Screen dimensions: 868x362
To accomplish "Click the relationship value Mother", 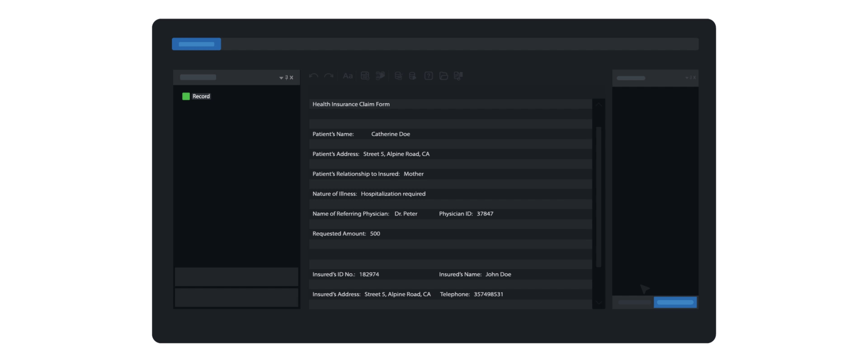I will point(414,174).
